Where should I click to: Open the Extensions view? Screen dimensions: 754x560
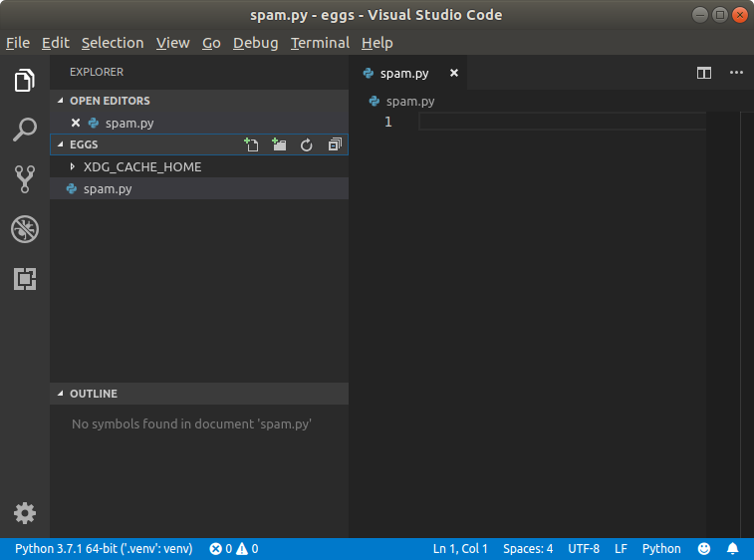coord(25,279)
